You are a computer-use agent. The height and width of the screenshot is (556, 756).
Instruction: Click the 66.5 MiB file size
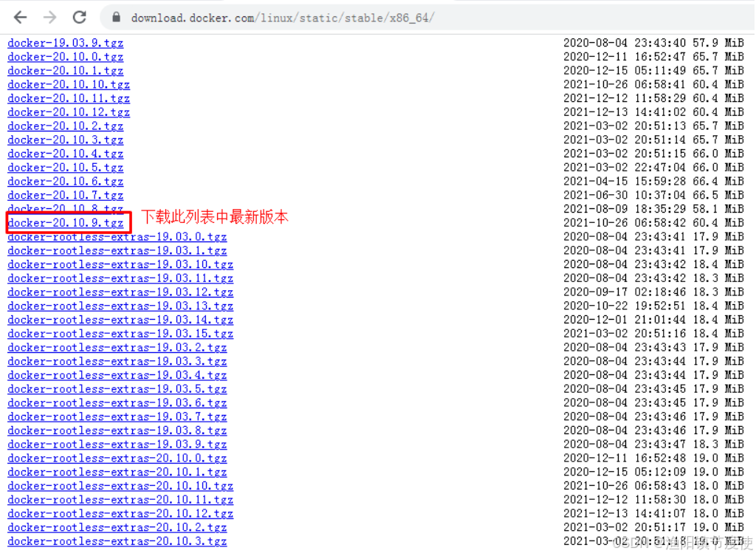tap(718, 195)
